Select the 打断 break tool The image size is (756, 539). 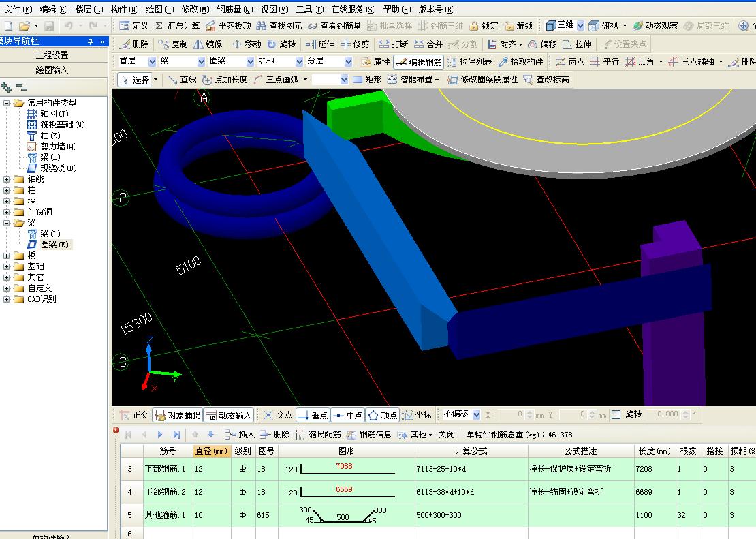click(394, 44)
